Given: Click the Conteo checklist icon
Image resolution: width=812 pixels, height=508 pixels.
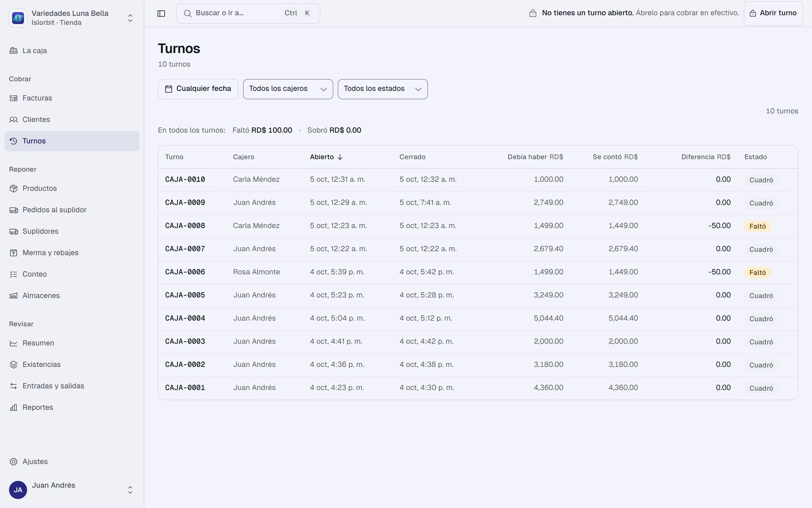Looking at the screenshot, I should click(x=14, y=274).
